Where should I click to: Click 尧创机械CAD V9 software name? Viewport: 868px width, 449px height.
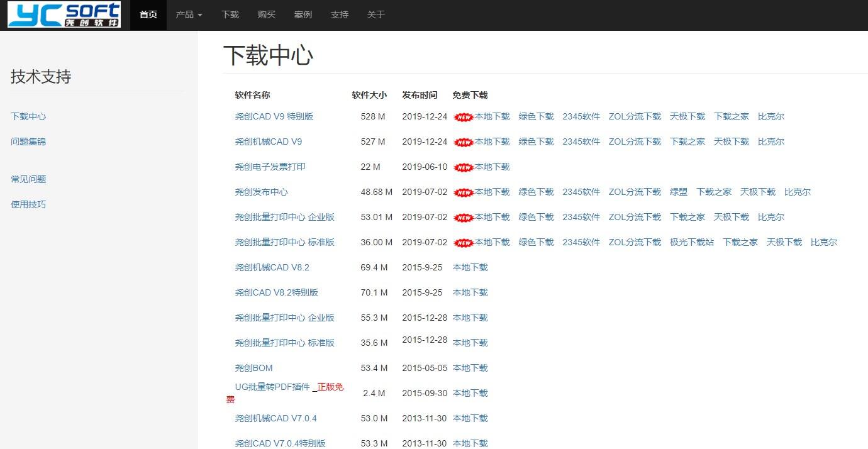pyautogui.click(x=269, y=141)
